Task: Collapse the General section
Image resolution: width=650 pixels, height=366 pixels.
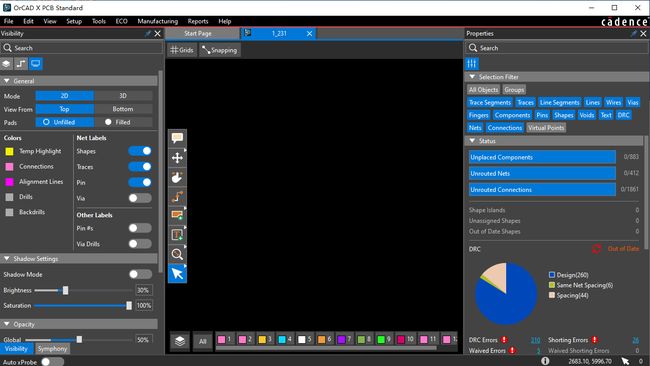Action: point(7,81)
